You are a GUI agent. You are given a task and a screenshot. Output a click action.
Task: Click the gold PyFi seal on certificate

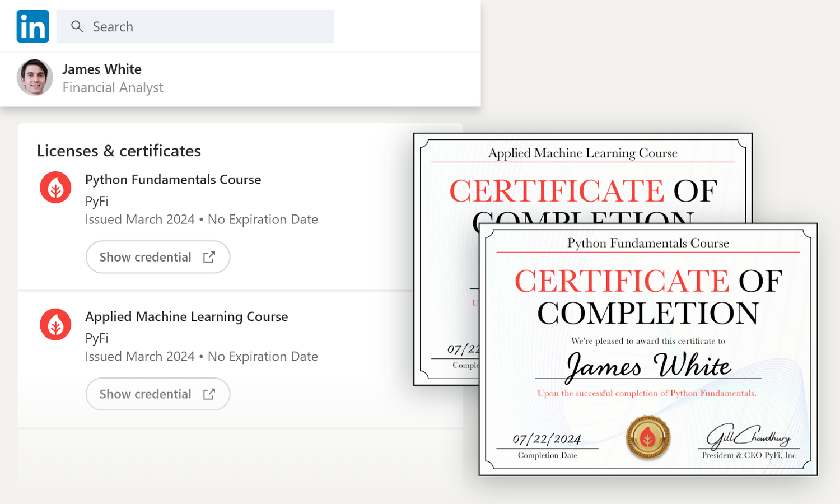click(648, 437)
